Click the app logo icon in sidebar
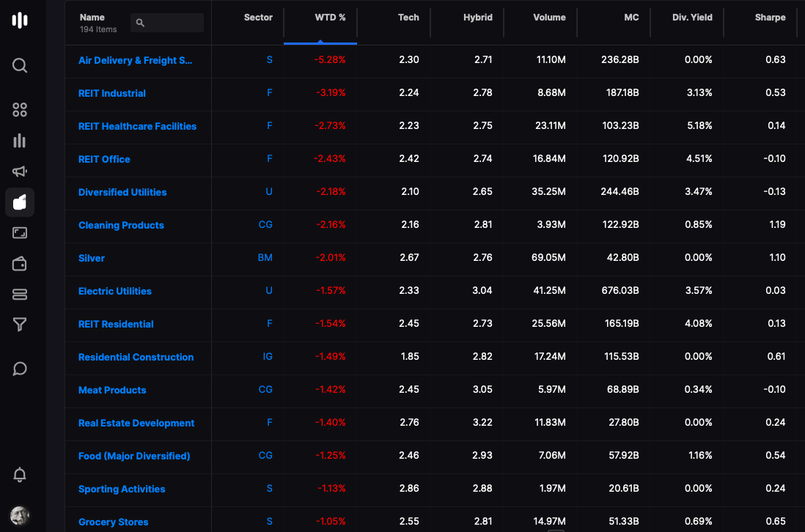 (20, 20)
